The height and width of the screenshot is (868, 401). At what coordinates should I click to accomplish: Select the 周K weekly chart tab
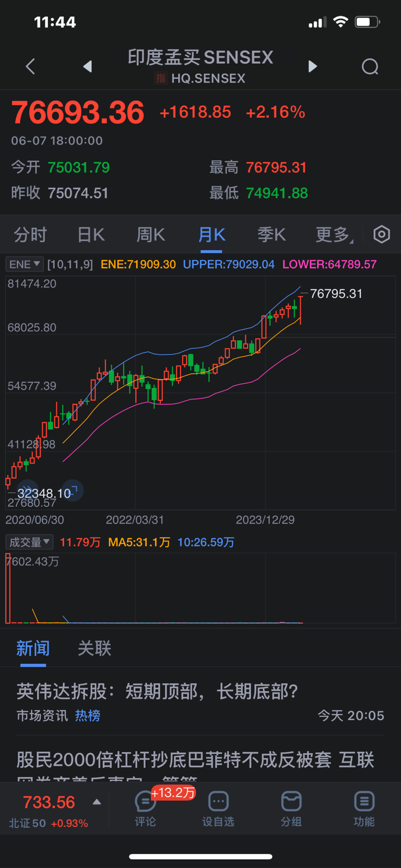point(151,234)
